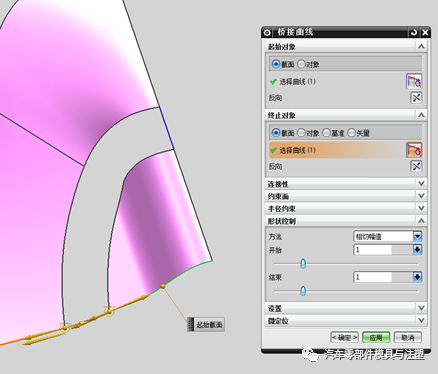
Task: Close the 桥接曲线 dialog
Action: [425, 33]
